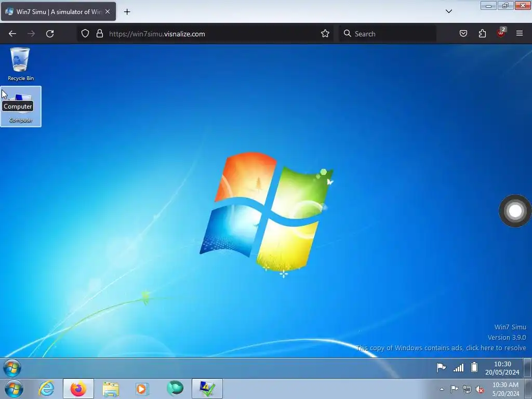Switch to Firefox in the taskbar
The height and width of the screenshot is (399, 532).
[x=78, y=389]
